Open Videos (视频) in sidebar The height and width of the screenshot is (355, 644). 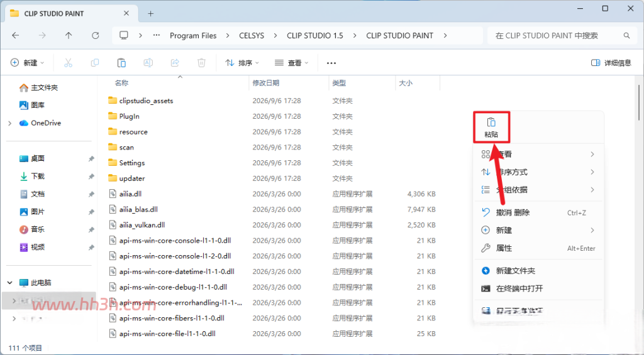[x=32, y=247]
